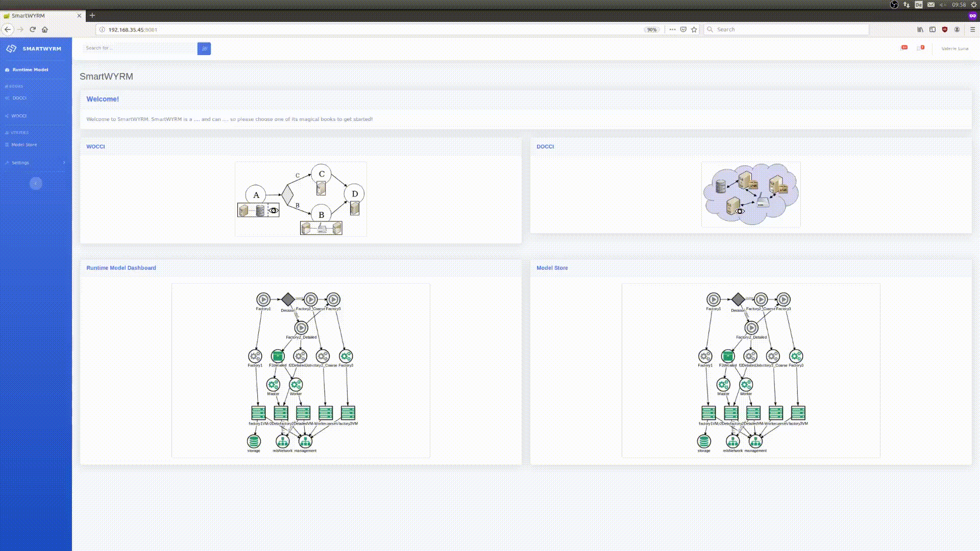Click the OBS Studio tray icon
980x551 pixels.
[894, 5]
